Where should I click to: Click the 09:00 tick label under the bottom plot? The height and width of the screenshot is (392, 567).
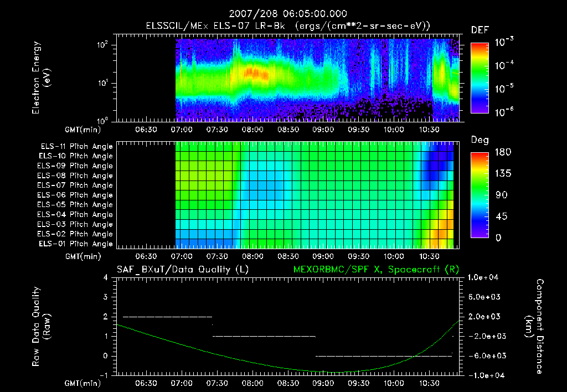coord(323,383)
